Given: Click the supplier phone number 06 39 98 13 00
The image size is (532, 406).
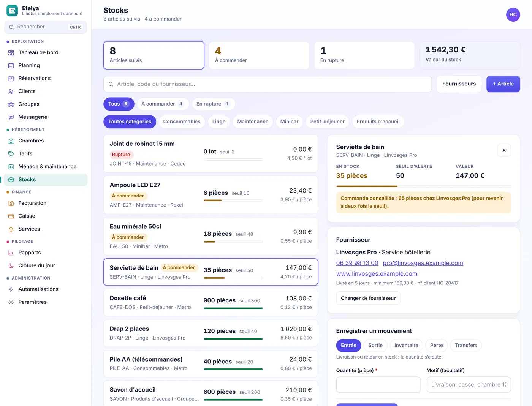Looking at the screenshot, I should 357,263.
